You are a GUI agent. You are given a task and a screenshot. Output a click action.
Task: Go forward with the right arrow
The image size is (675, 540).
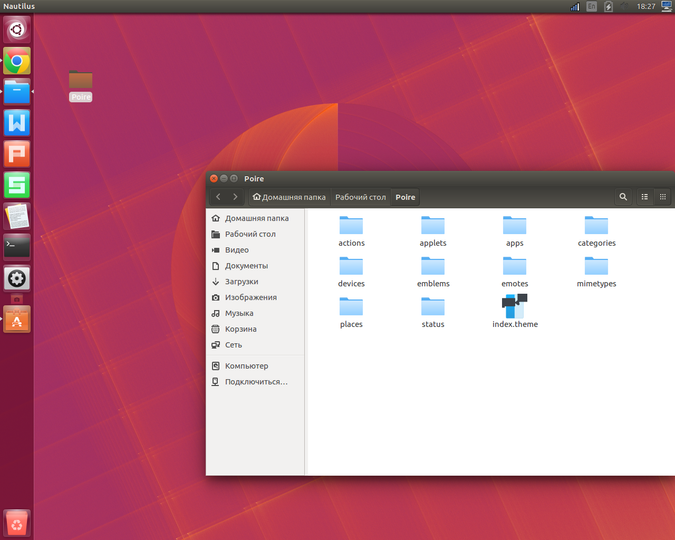(x=235, y=197)
